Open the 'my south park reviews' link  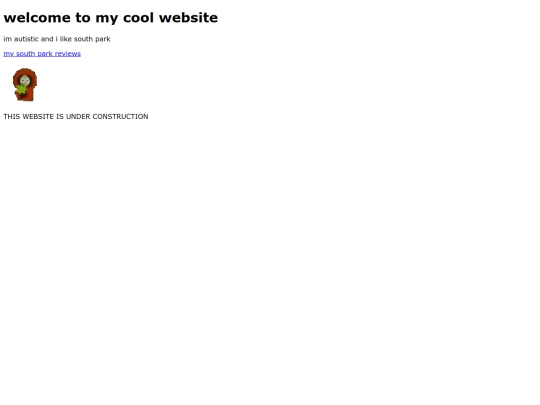(42, 54)
